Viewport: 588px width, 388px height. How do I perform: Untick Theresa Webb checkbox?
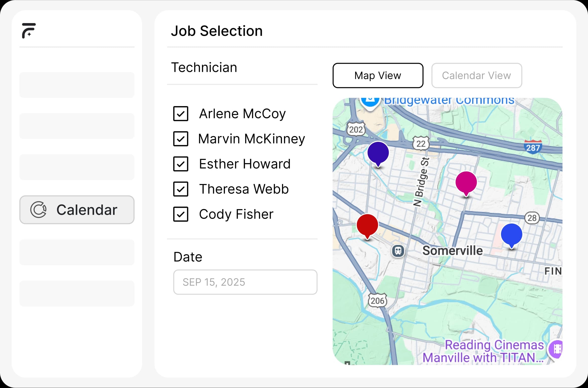[x=181, y=189]
